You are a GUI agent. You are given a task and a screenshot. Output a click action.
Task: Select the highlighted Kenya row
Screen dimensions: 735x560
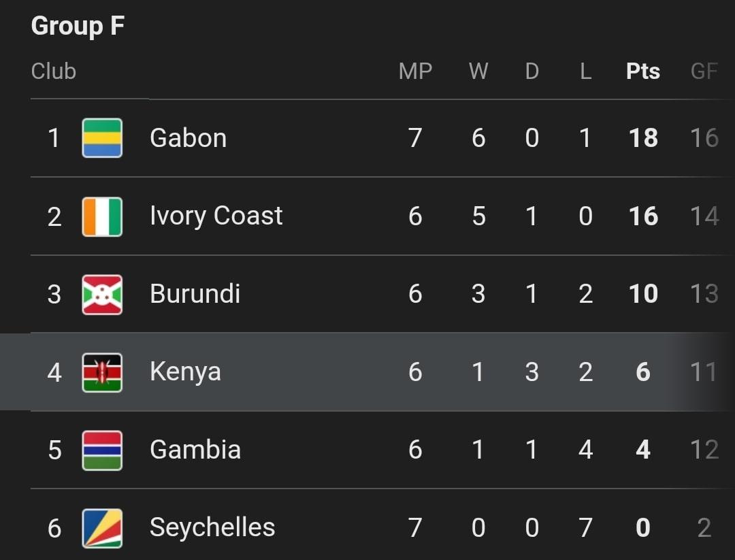[367, 372]
